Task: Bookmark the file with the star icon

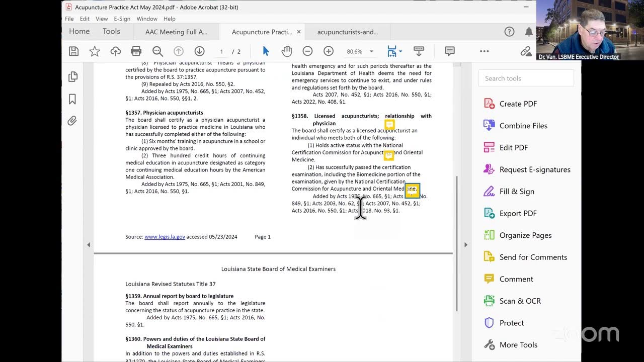Action: (x=95, y=51)
